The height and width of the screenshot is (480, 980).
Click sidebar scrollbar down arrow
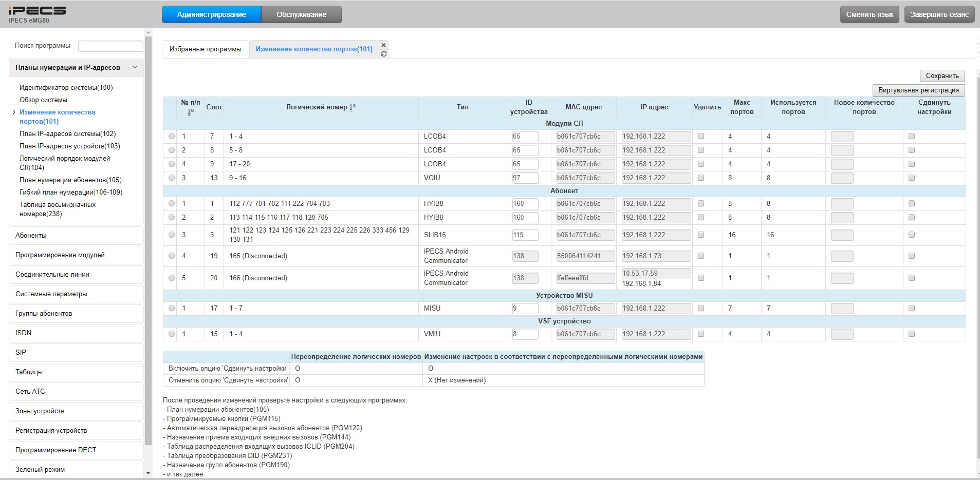149,473
